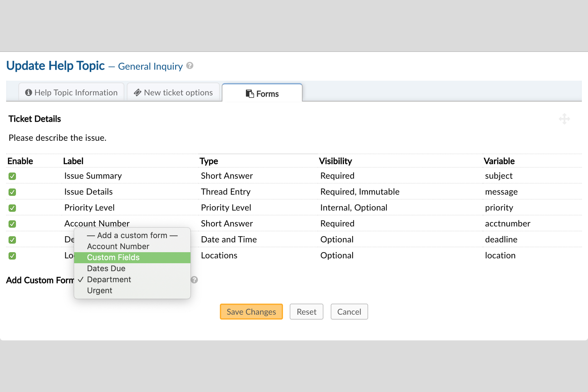Click help icon next to General Inquiry

tap(190, 66)
